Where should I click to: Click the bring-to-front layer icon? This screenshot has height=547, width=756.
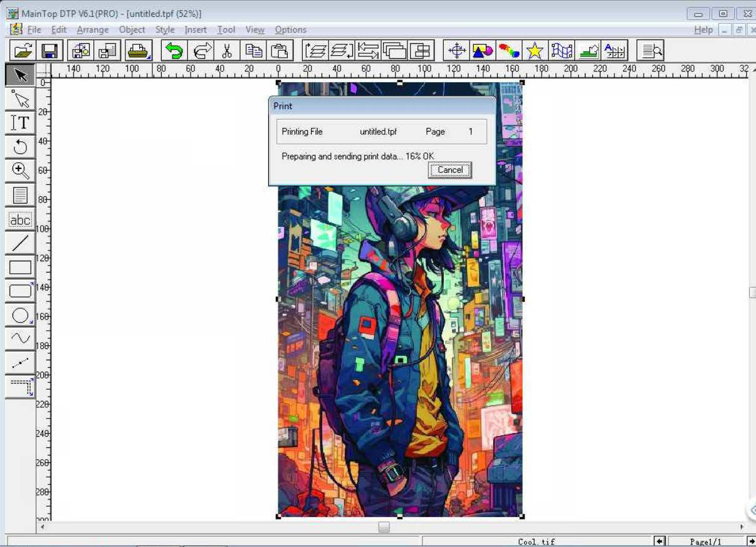point(315,50)
